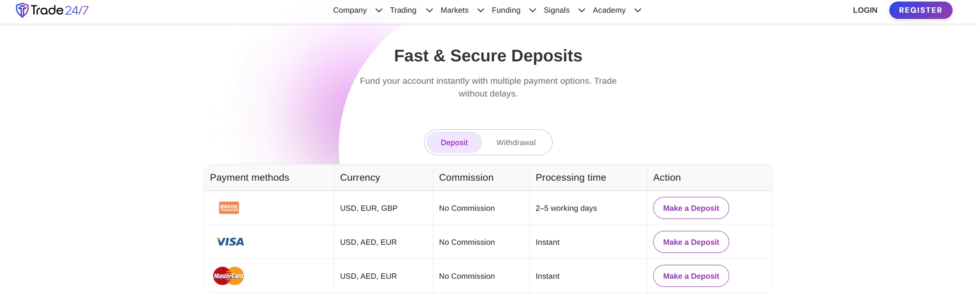This screenshot has height=305, width=980.
Task: Make a Deposit via Bank Transfer
Action: (691, 208)
